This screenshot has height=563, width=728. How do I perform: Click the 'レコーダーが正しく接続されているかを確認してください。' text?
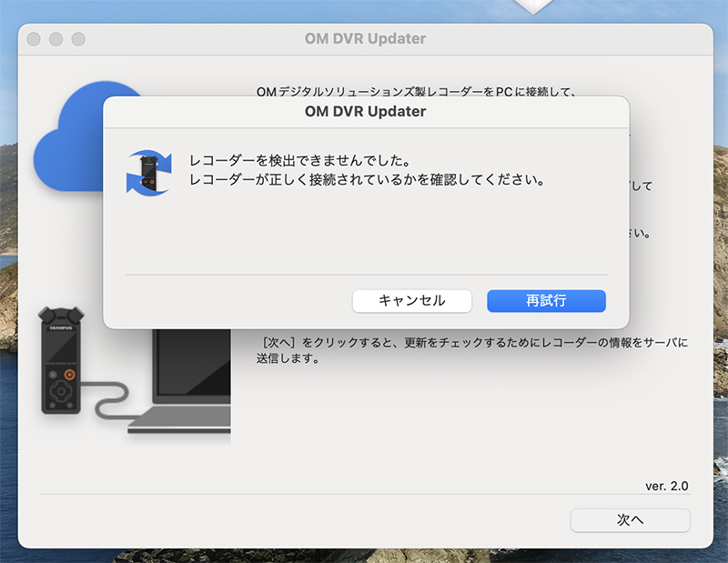click(368, 179)
